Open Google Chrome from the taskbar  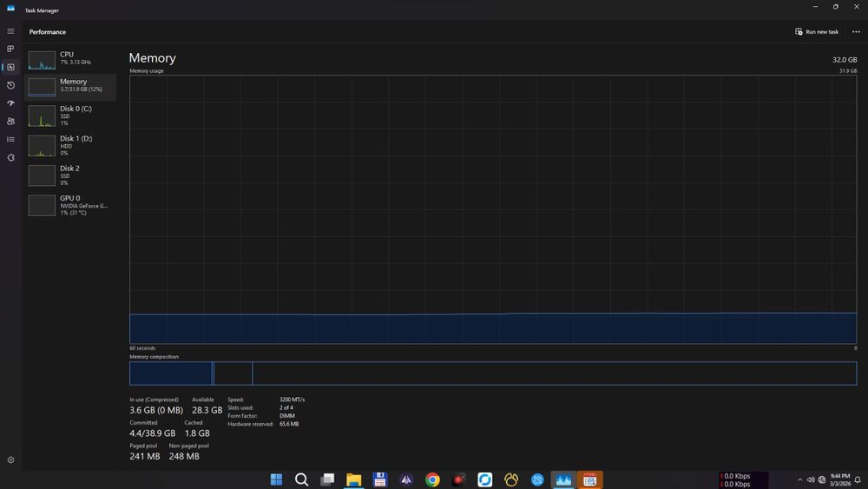[x=432, y=479]
